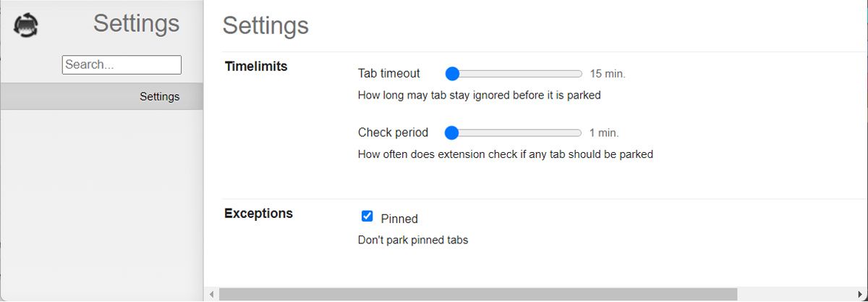Click the Timelimits section heading
The image size is (868, 302).
pos(256,67)
